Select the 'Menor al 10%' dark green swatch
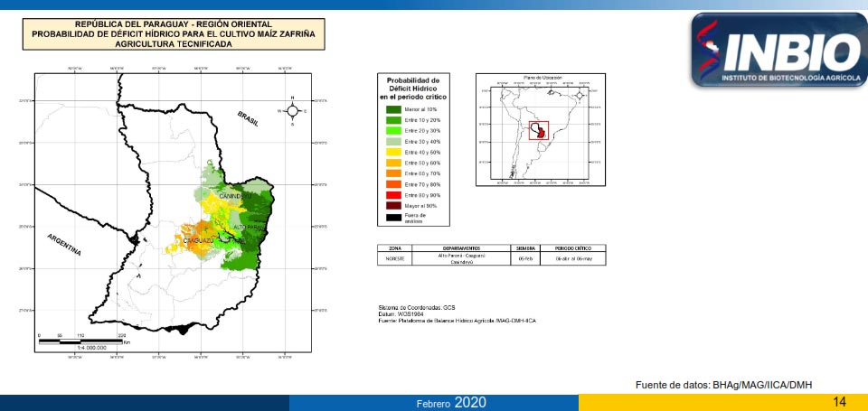The width and height of the screenshot is (868, 411). pos(394,108)
